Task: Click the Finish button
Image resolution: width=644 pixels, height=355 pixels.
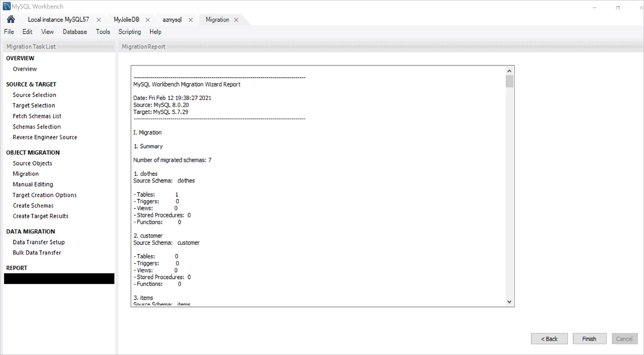Action: click(589, 339)
